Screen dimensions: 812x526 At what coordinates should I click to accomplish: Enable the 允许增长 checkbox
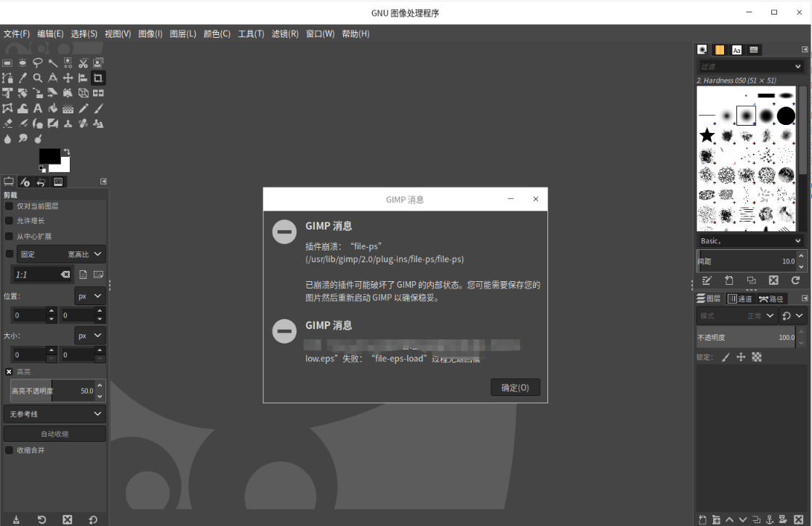(8, 220)
